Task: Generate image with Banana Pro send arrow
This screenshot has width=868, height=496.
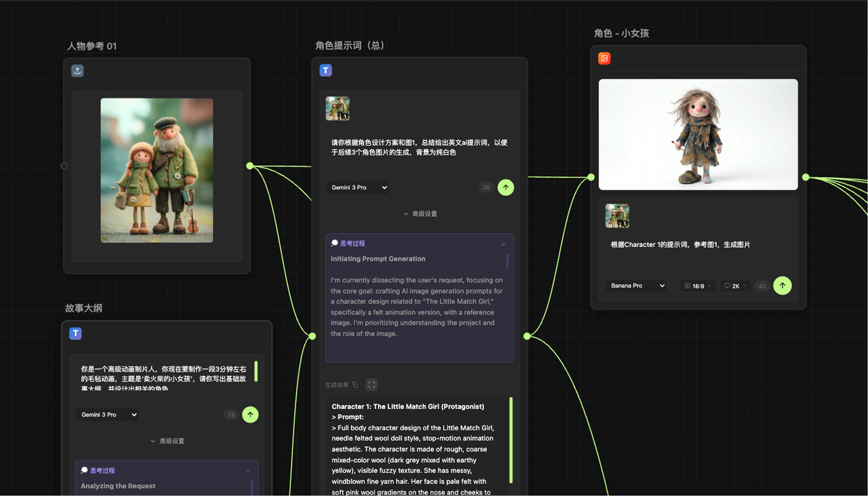Action: point(782,286)
